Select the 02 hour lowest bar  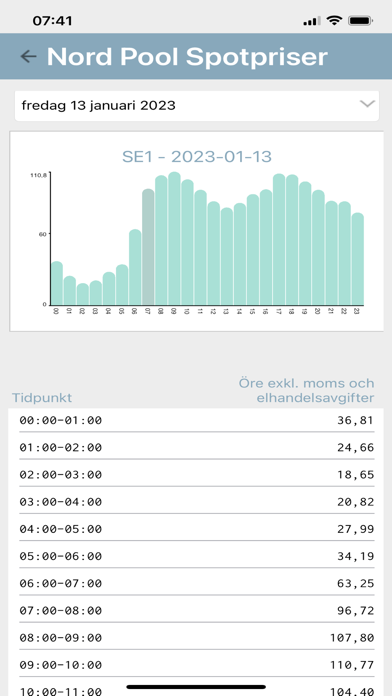tap(83, 294)
